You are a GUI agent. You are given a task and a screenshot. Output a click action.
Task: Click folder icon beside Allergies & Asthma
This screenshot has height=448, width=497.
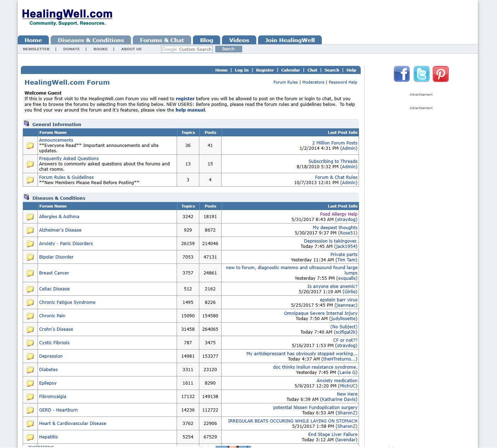(x=30, y=217)
